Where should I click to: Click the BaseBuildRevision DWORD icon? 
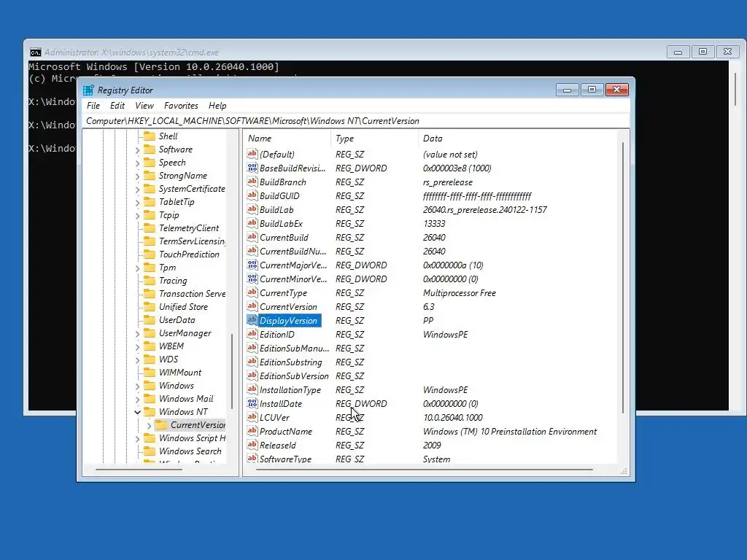[x=252, y=168]
